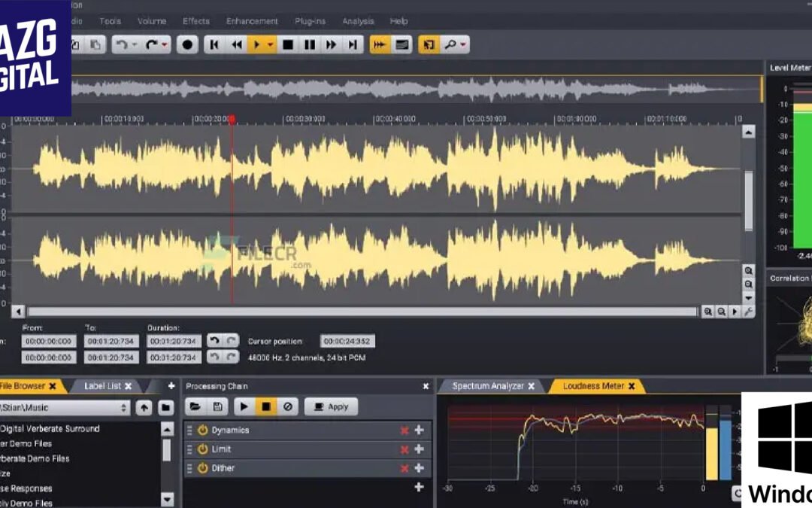Open waveform settings via wrench icon
Screen dimensions: 812x508
748,312
